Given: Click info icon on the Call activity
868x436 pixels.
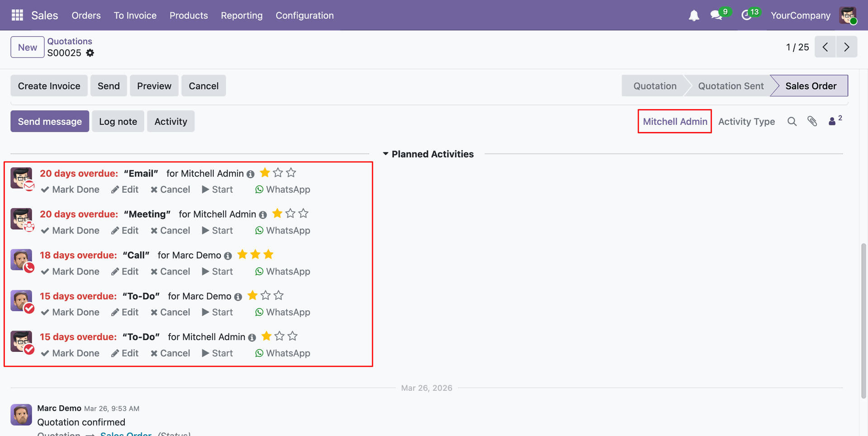Looking at the screenshot, I should [x=228, y=256].
